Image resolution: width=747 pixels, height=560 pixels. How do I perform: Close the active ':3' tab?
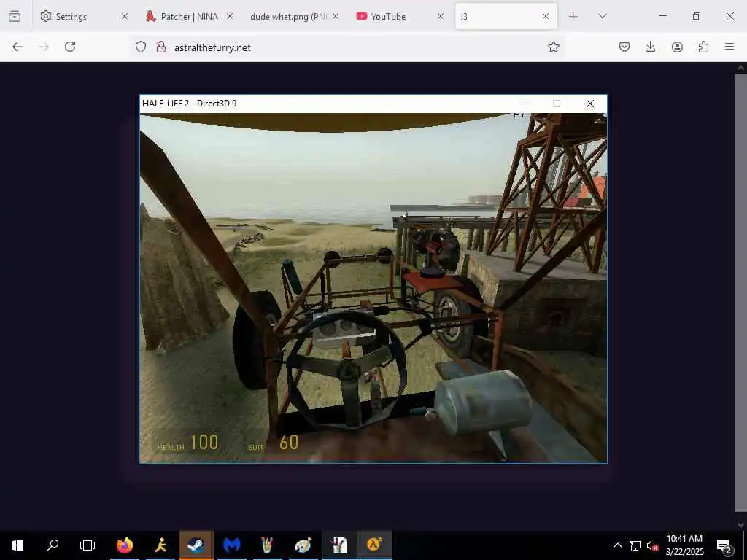click(546, 16)
